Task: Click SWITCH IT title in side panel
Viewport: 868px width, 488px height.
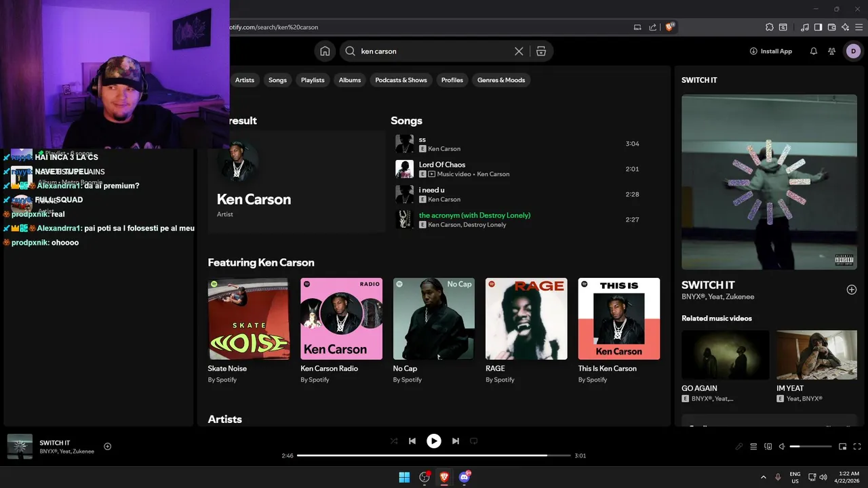Action: pyautogui.click(x=708, y=285)
